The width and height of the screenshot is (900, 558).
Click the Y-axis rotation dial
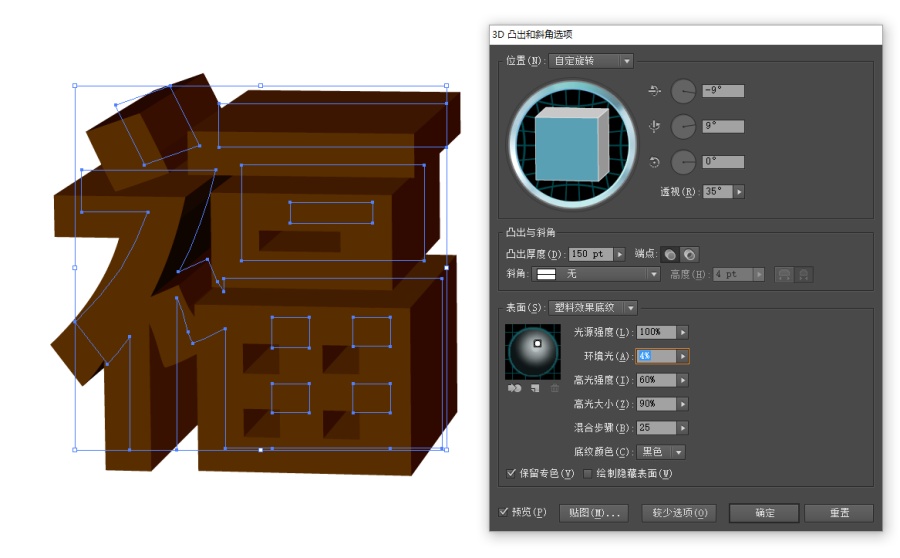[x=683, y=127]
